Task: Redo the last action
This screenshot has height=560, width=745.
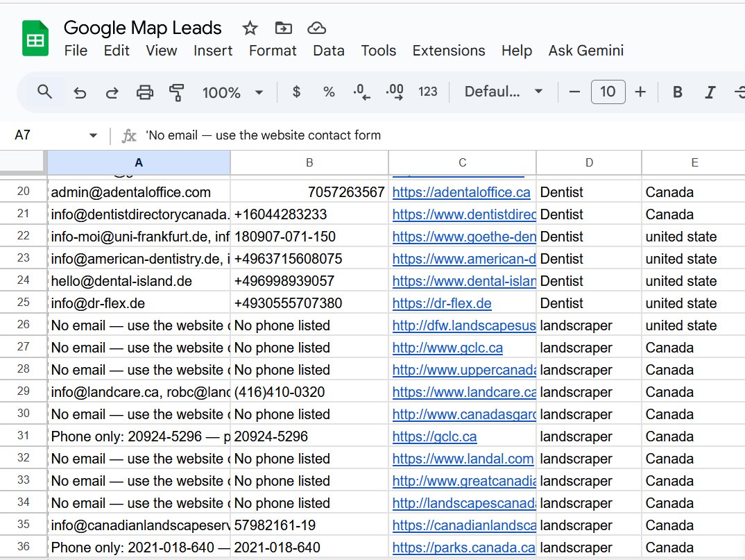Action: (113, 91)
